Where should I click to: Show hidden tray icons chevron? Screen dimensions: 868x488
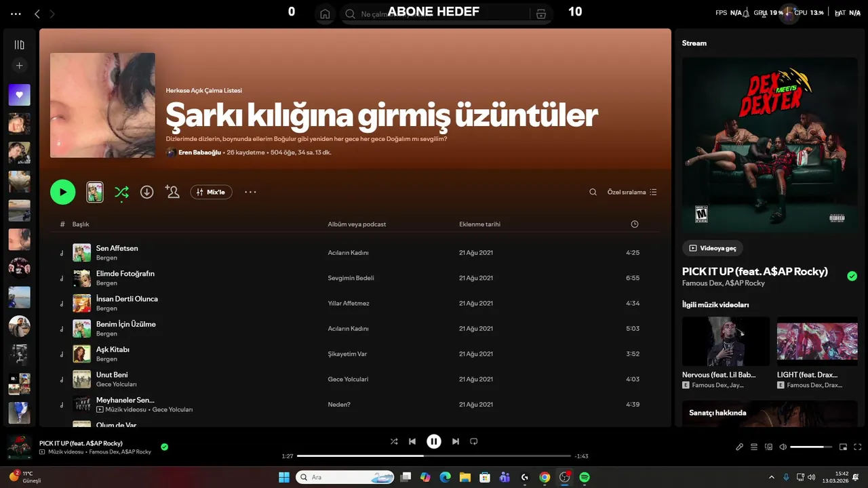tap(771, 477)
